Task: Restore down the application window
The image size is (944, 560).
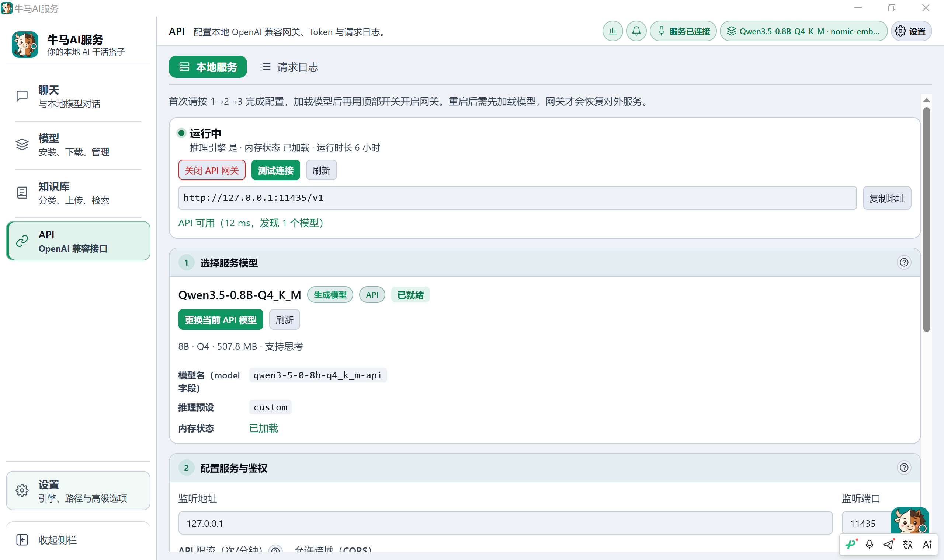Action: (x=892, y=8)
